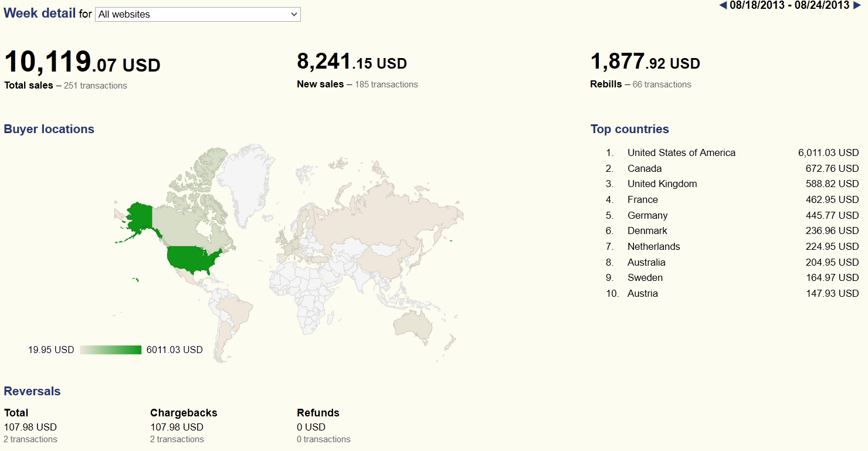
Task: Go to previous week arrow
Action: [x=723, y=6]
